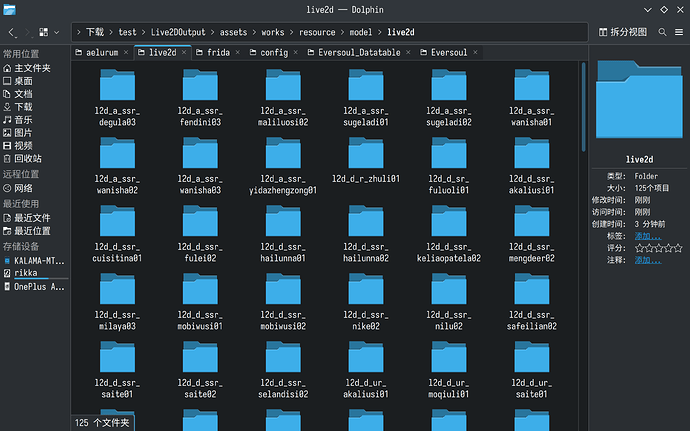The width and height of the screenshot is (690, 431).
Task: Switch to the Eversoul_Datatable tab
Action: (359, 52)
